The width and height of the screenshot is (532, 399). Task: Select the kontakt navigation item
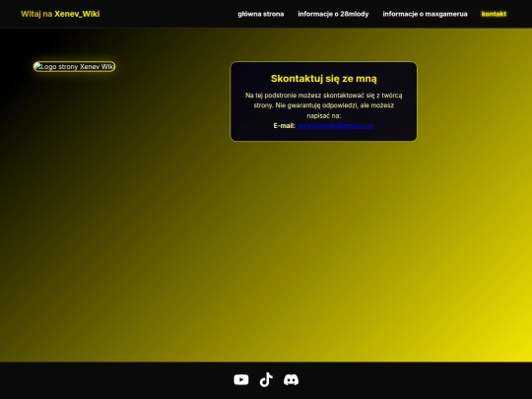[x=494, y=14]
